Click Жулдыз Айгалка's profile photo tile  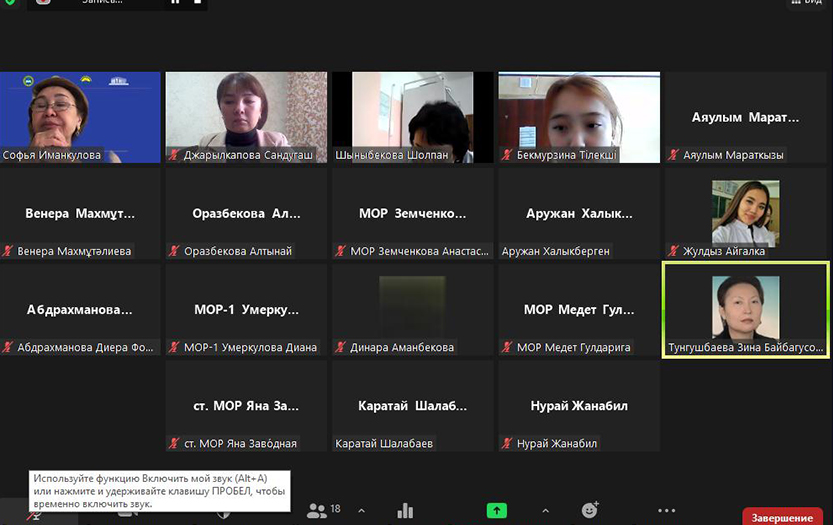pyautogui.click(x=745, y=213)
